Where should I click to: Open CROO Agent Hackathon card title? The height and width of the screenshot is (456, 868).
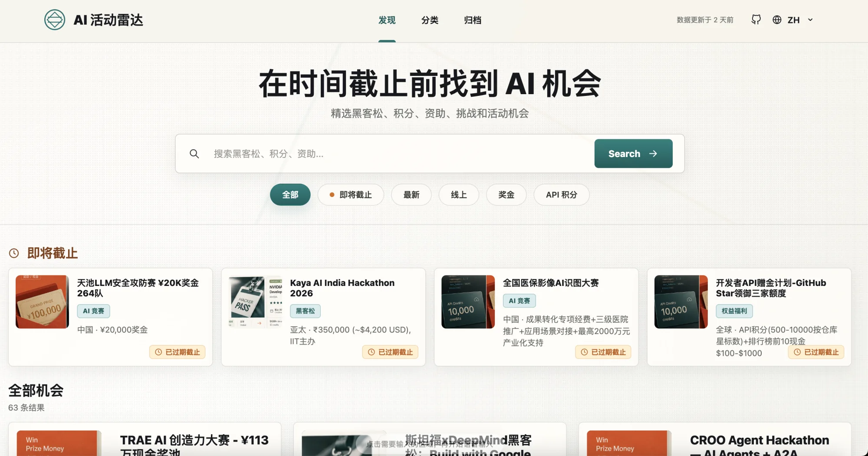pos(759,445)
